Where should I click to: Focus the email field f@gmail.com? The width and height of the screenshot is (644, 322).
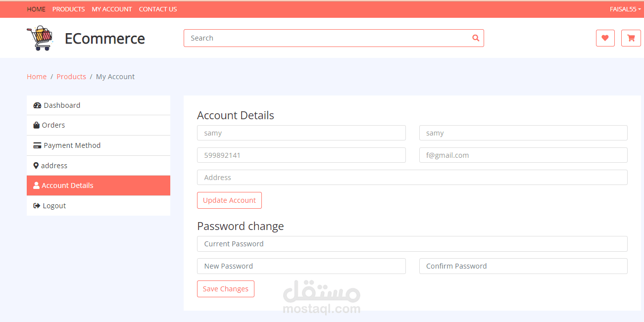(523, 155)
